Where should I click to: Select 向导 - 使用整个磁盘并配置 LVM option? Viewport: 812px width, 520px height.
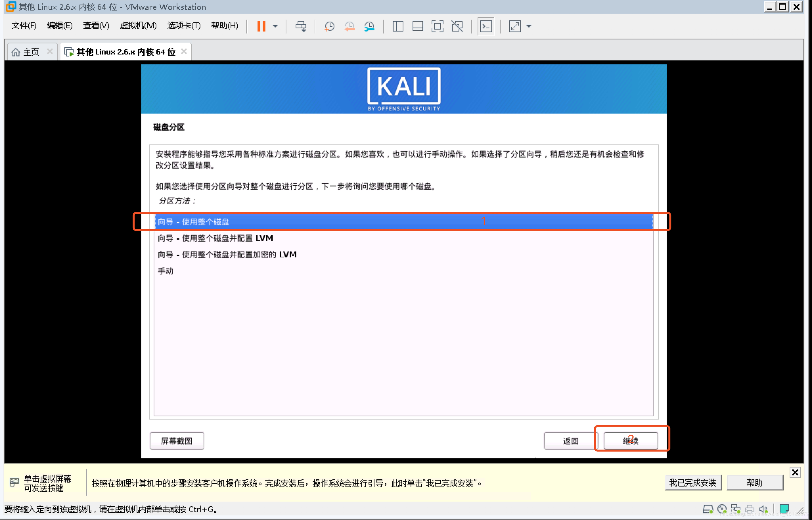tap(215, 238)
